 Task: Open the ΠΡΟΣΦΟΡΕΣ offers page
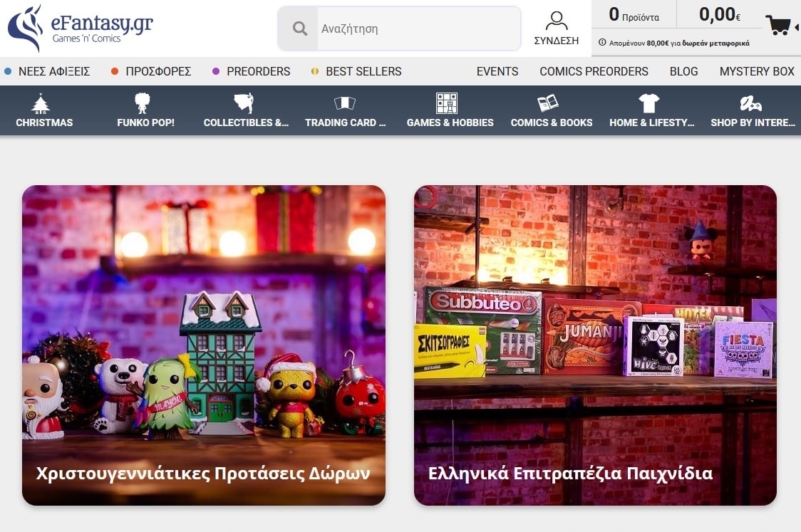click(158, 71)
